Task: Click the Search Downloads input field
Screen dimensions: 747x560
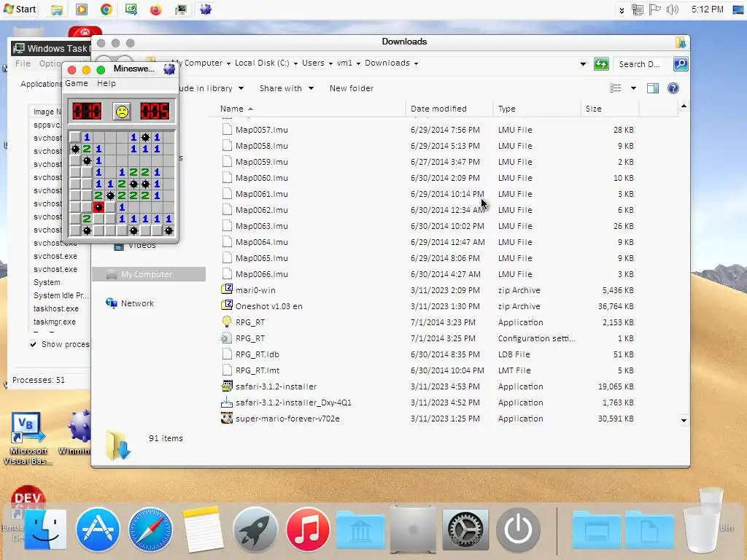Action: 641,64
